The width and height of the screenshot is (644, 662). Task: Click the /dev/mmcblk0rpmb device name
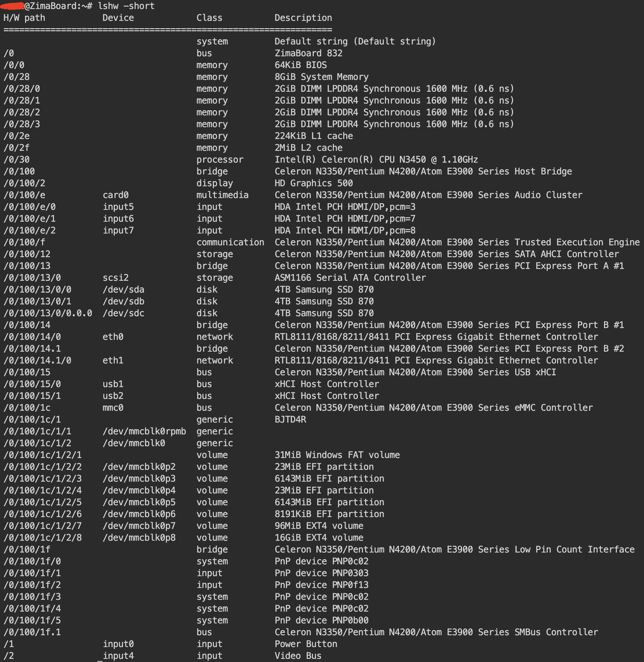tap(144, 431)
